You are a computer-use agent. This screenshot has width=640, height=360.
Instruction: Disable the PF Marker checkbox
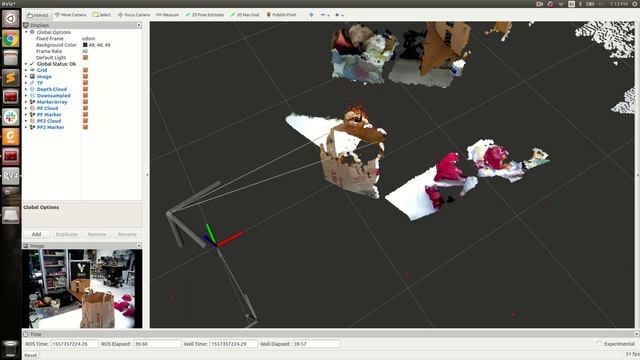click(x=85, y=114)
